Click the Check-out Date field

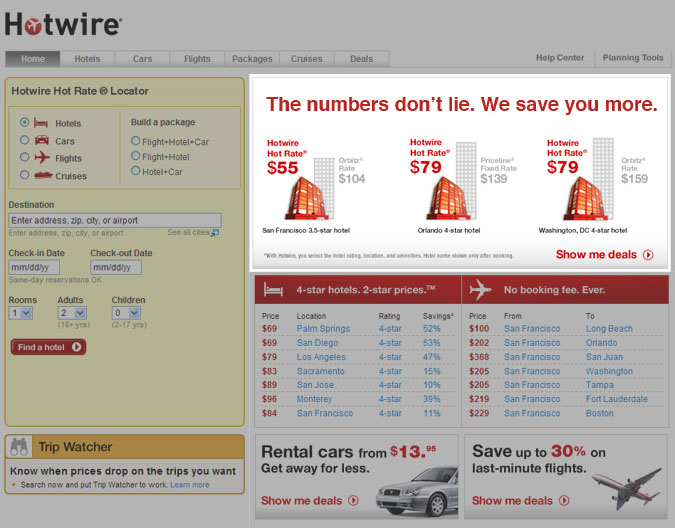pyautogui.click(x=116, y=267)
